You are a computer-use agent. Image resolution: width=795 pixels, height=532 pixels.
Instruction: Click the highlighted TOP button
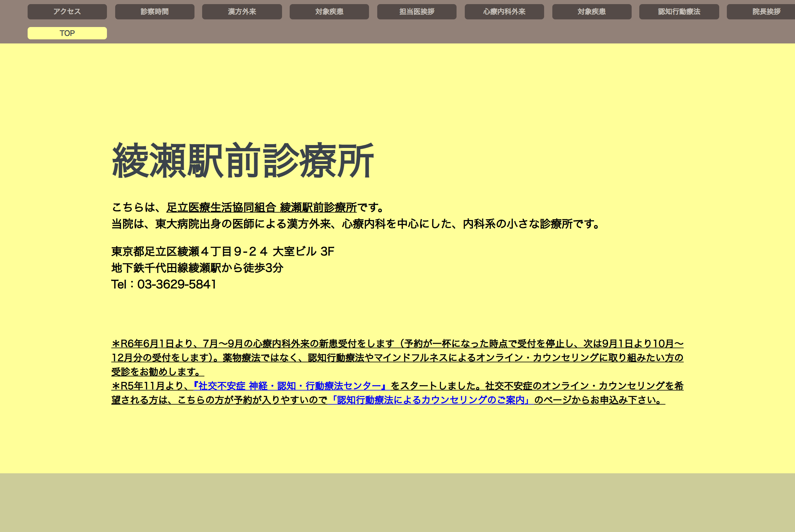coord(67,33)
